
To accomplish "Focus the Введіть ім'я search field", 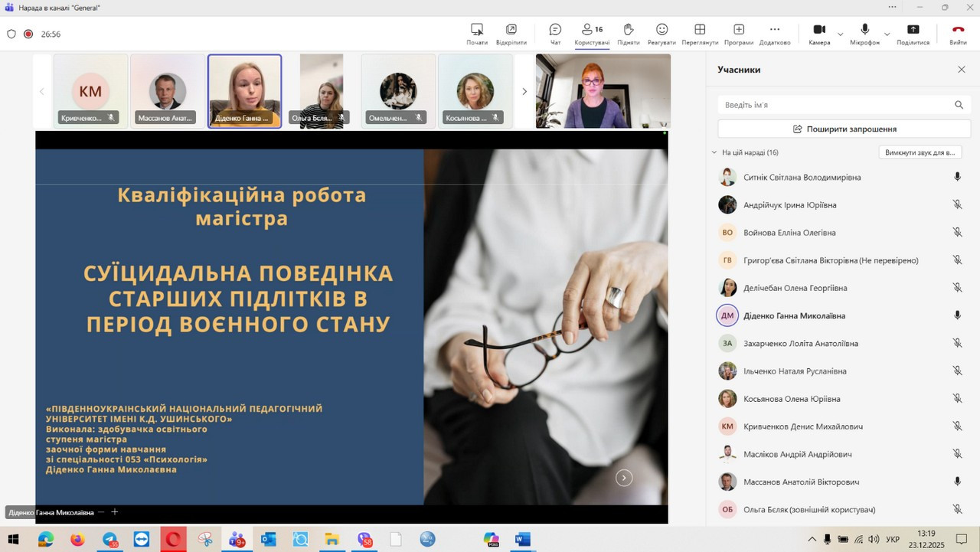I will (x=844, y=105).
